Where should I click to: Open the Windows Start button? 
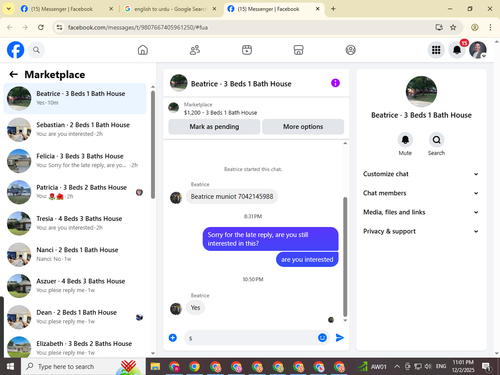click(10, 367)
